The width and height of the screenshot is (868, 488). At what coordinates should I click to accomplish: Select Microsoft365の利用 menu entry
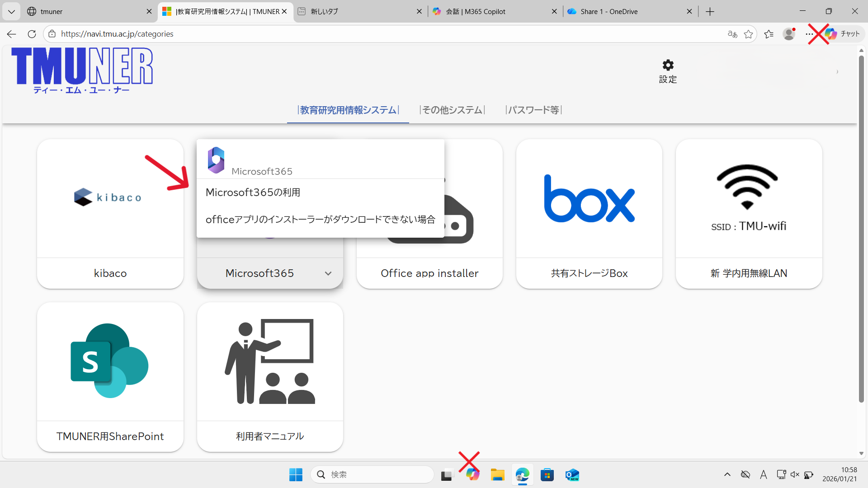(253, 192)
